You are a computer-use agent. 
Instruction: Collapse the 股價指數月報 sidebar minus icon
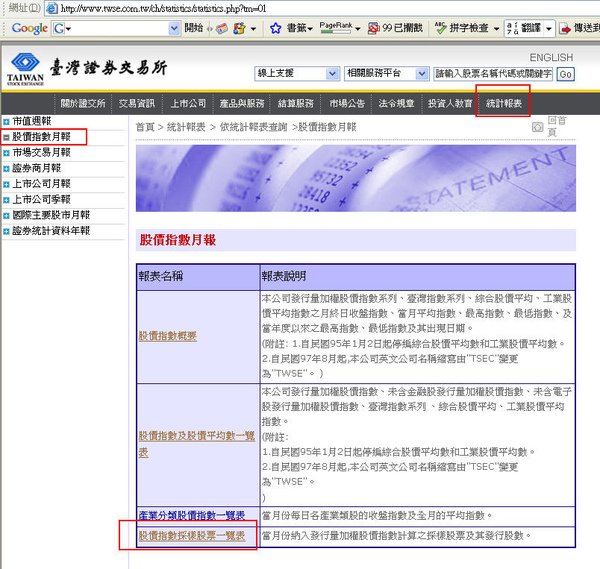click(6, 137)
